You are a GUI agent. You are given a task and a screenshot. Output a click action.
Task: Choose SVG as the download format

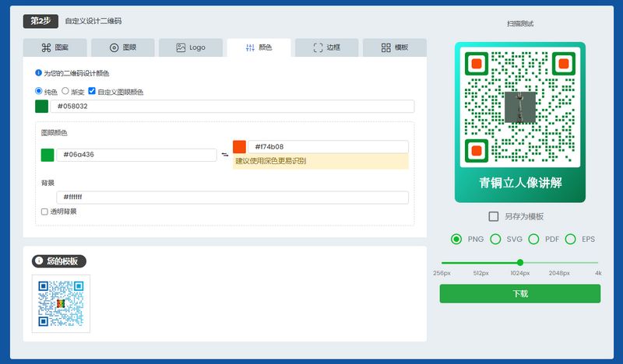pos(495,239)
